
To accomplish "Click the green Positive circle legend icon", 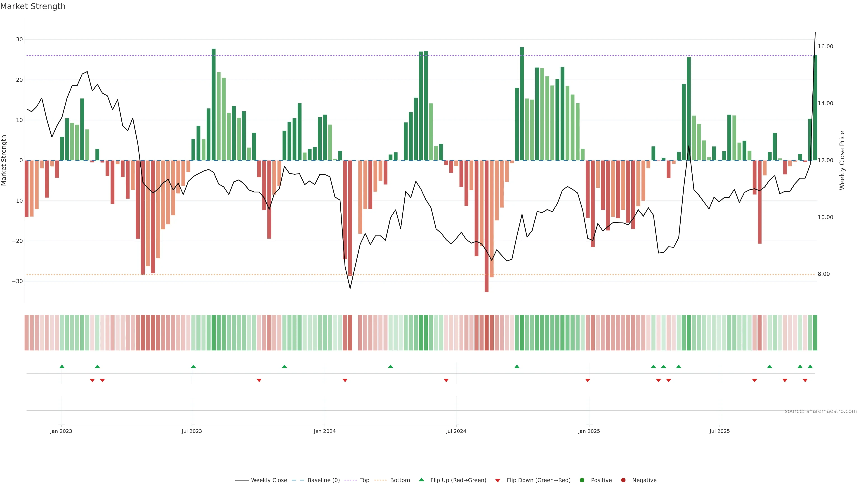I will (x=582, y=480).
